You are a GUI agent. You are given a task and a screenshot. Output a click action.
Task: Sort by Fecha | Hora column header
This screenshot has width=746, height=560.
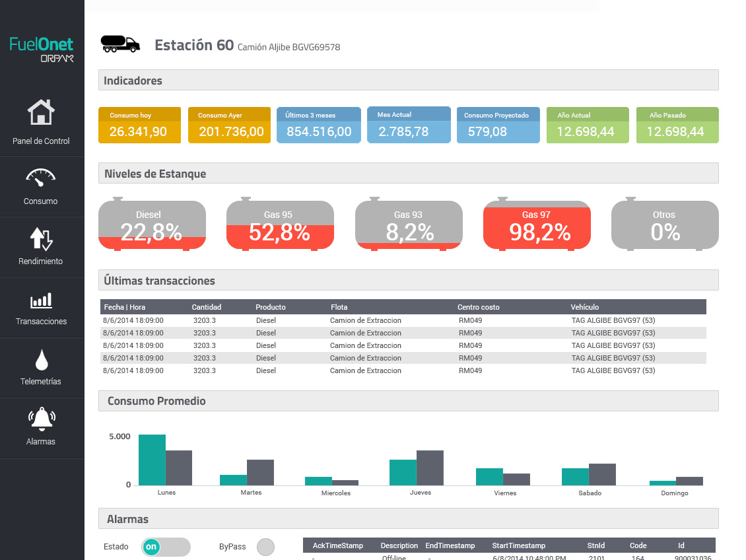pyautogui.click(x=124, y=307)
